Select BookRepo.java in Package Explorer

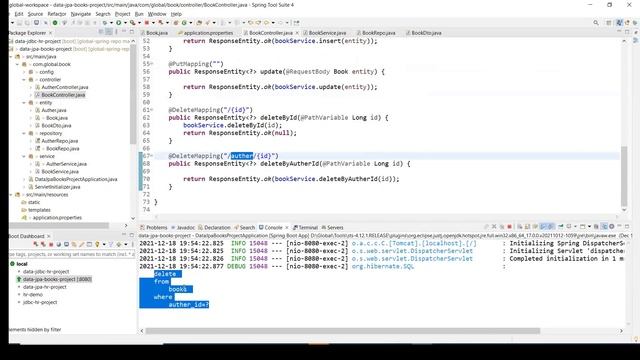point(62,149)
